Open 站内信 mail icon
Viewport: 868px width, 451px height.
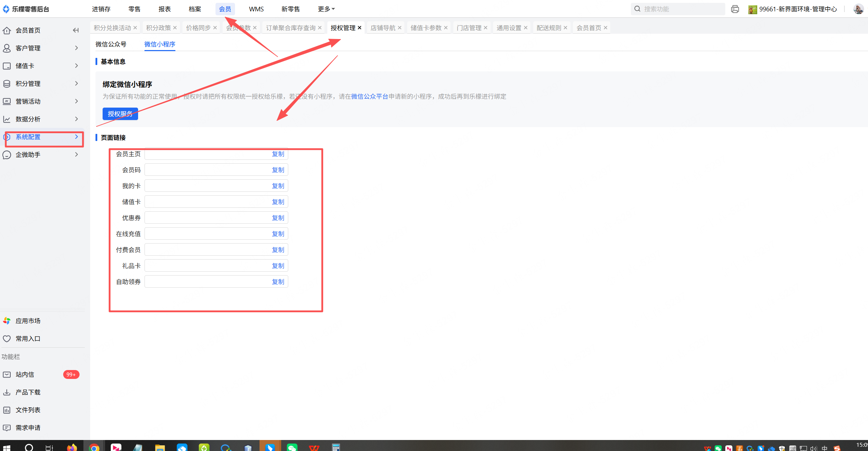(x=7, y=374)
